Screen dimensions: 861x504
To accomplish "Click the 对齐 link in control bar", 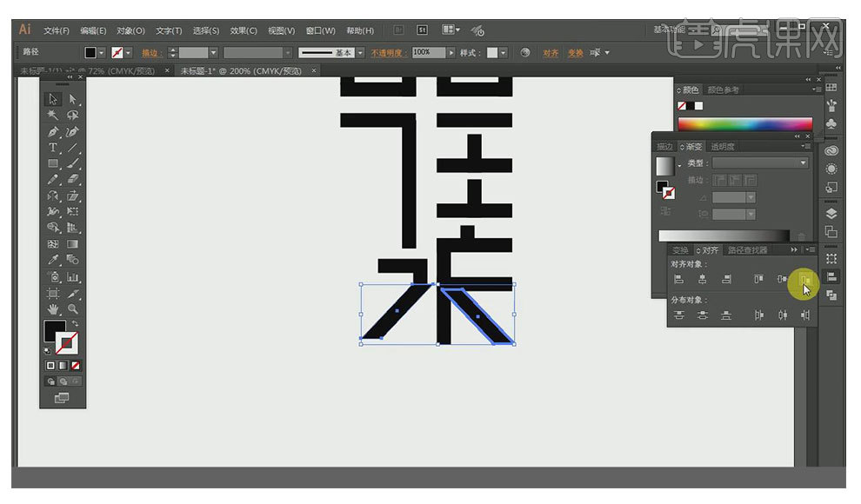I will tap(551, 53).
